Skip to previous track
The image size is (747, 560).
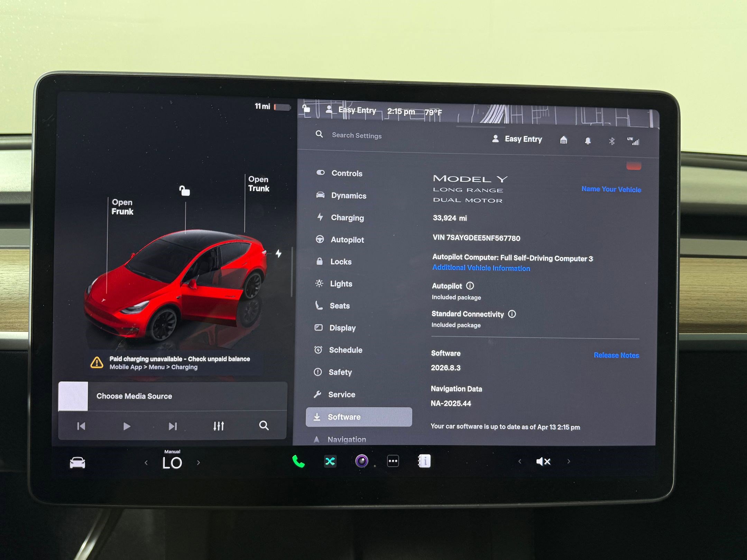[x=81, y=426]
